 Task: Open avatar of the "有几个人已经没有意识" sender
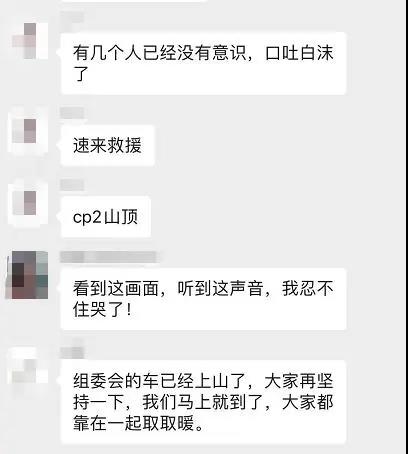click(x=30, y=41)
